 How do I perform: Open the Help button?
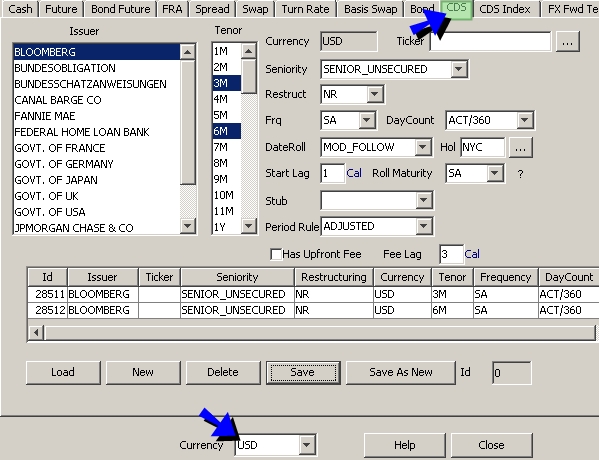pyautogui.click(x=405, y=445)
